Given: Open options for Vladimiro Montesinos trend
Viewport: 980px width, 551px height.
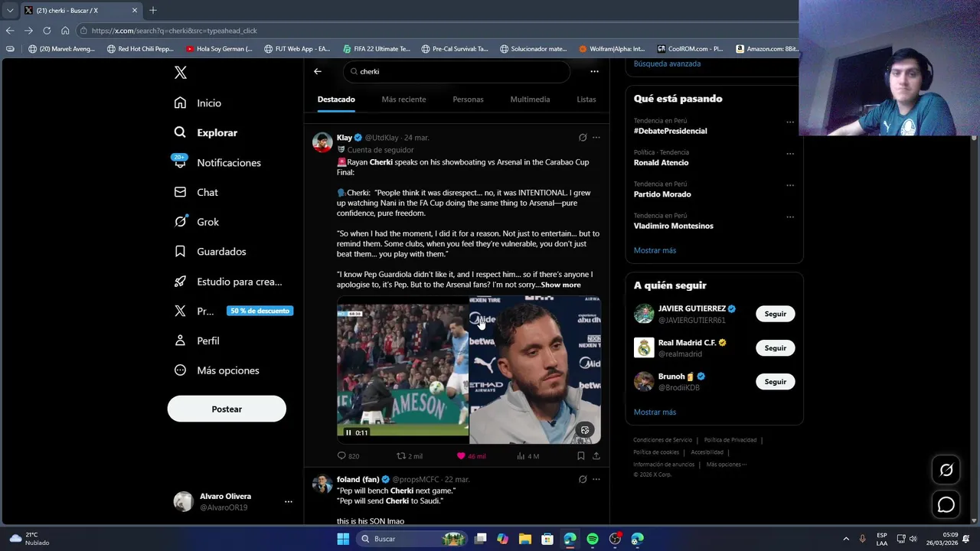Looking at the screenshot, I should pyautogui.click(x=790, y=217).
